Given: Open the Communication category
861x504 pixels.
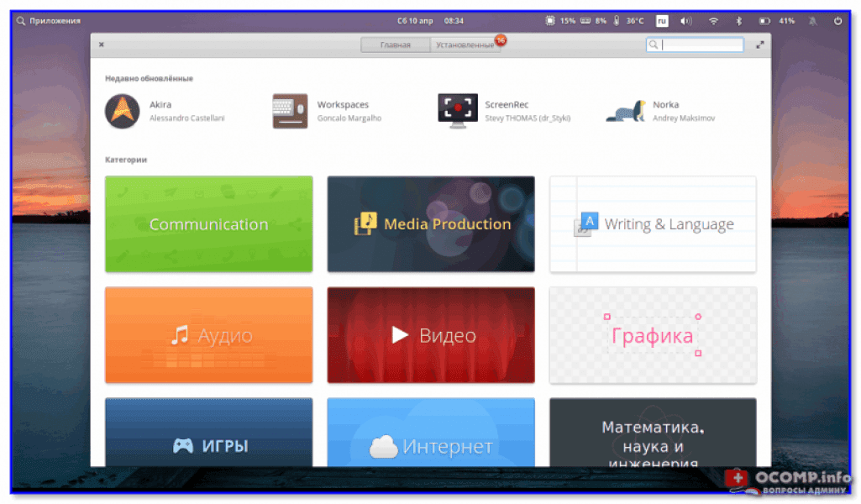Looking at the screenshot, I should pyautogui.click(x=208, y=224).
